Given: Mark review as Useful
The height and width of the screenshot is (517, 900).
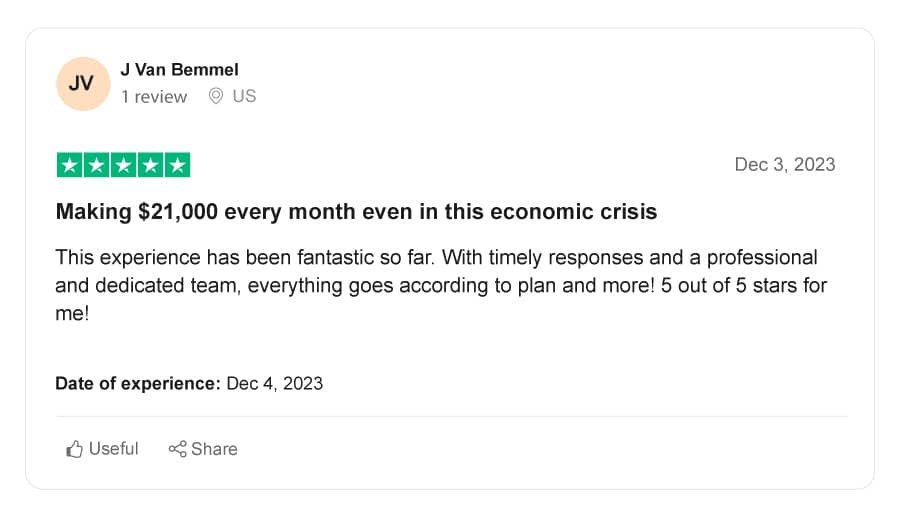Looking at the screenshot, I should tap(102, 449).
